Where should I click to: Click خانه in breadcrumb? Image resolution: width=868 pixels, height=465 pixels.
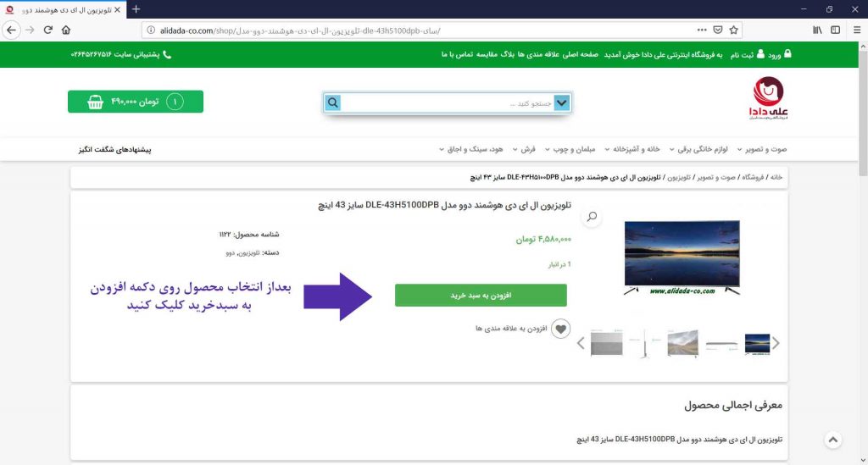(x=776, y=177)
